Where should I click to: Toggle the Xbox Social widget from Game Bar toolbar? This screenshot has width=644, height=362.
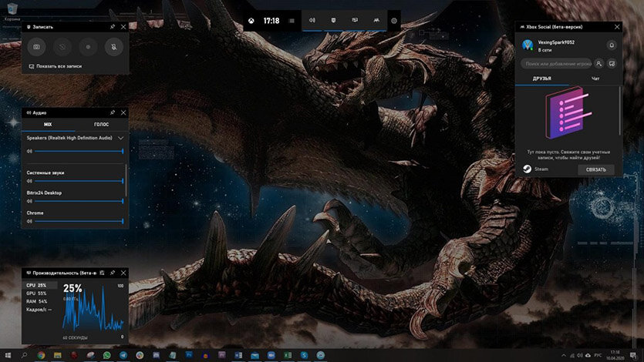[x=376, y=20]
